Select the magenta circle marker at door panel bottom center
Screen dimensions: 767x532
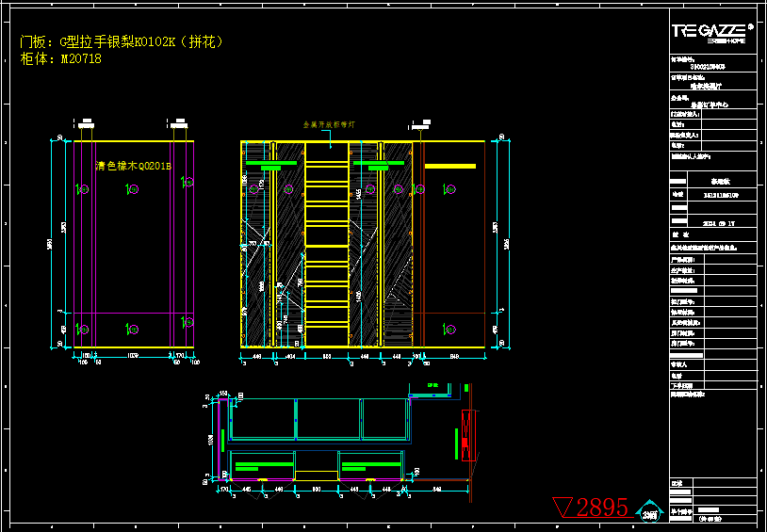[x=130, y=330]
